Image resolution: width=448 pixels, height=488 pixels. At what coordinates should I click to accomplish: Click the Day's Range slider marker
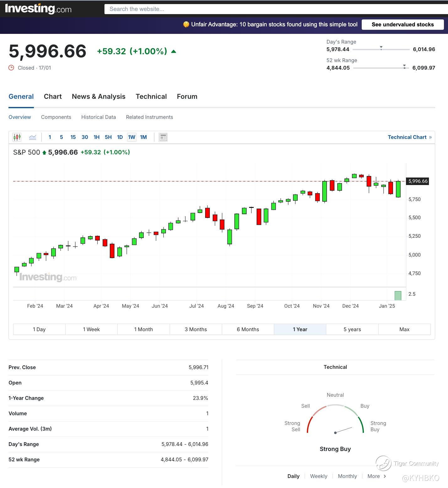381,48
